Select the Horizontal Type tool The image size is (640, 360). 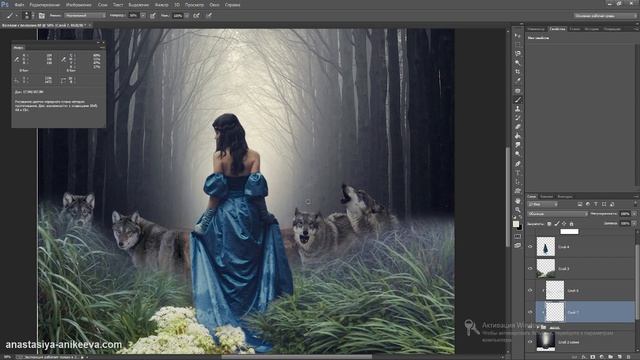(518, 173)
